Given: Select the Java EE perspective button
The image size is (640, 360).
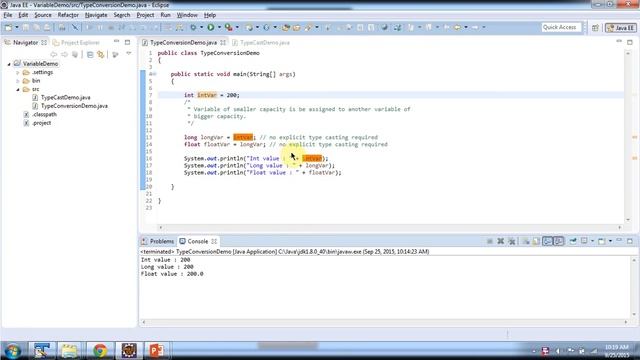Looking at the screenshot, I should point(620,27).
